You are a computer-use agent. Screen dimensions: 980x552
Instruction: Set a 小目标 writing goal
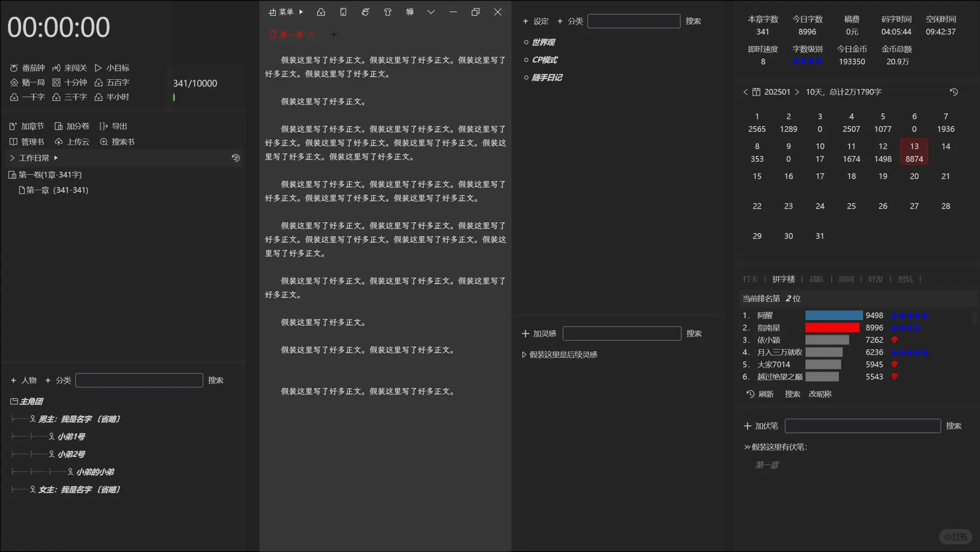pos(113,68)
